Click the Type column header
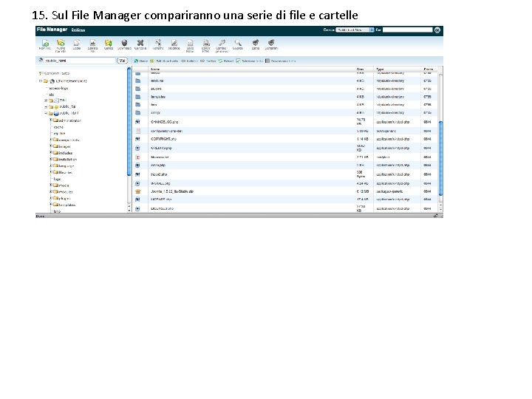Viewport: 532px width, 399px height. (380, 69)
